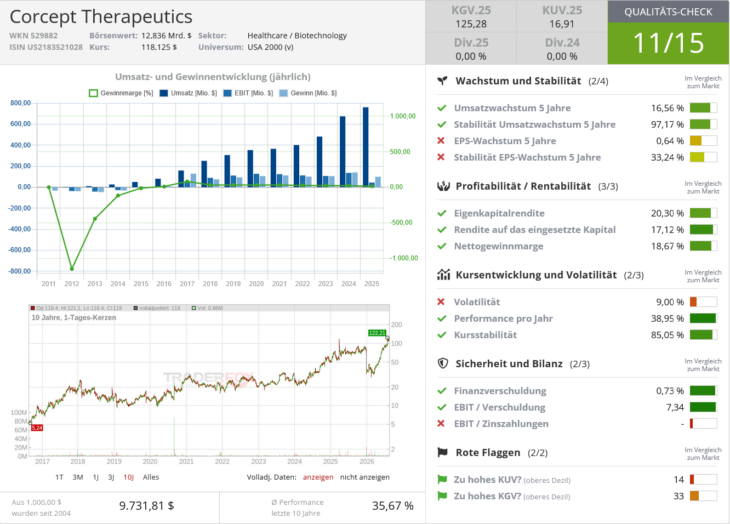Click the Performance pro Jahr 38,95 % value
This screenshot has width=730, height=524.
point(667,318)
